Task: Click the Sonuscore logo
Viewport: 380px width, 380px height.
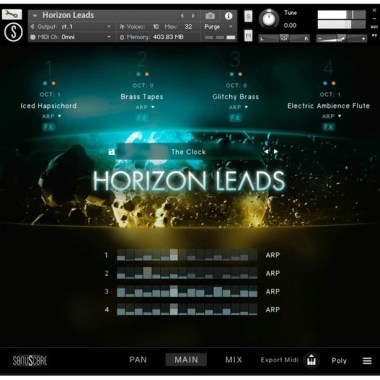Action: [x=30, y=361]
